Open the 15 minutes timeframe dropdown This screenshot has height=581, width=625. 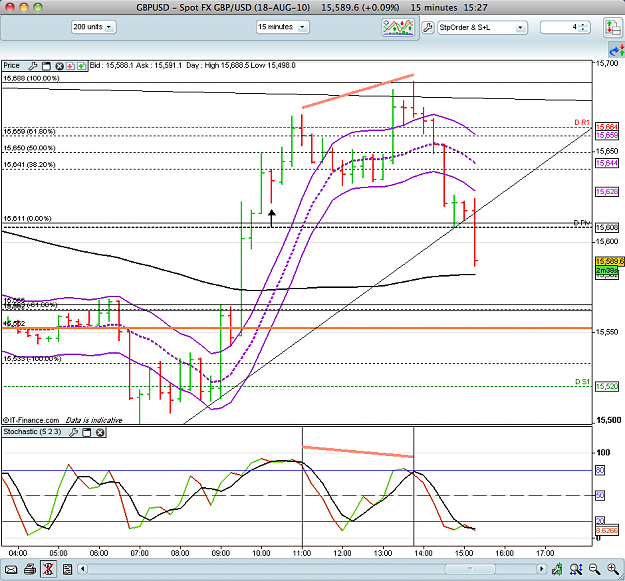point(283,27)
